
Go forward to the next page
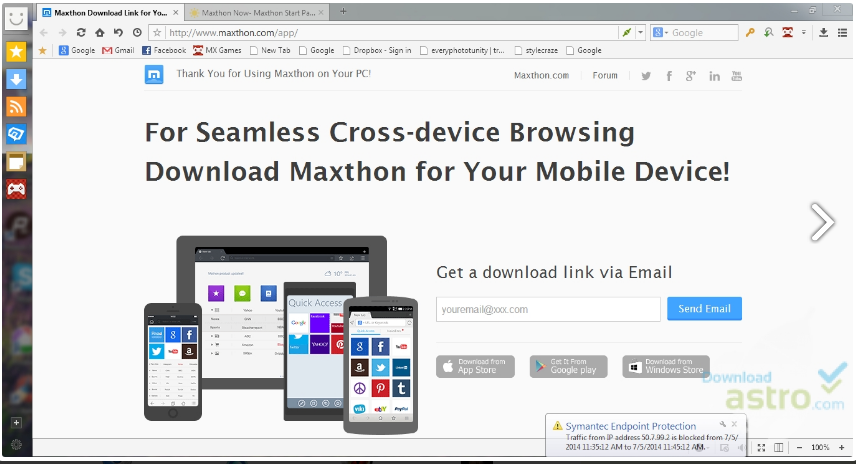(x=62, y=33)
